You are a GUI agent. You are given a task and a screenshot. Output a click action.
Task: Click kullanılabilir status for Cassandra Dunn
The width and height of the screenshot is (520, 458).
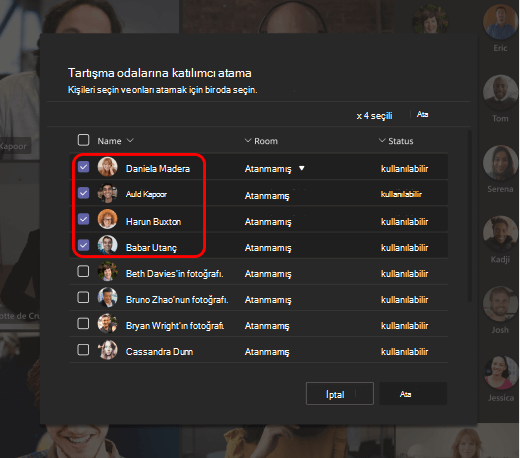click(x=404, y=352)
